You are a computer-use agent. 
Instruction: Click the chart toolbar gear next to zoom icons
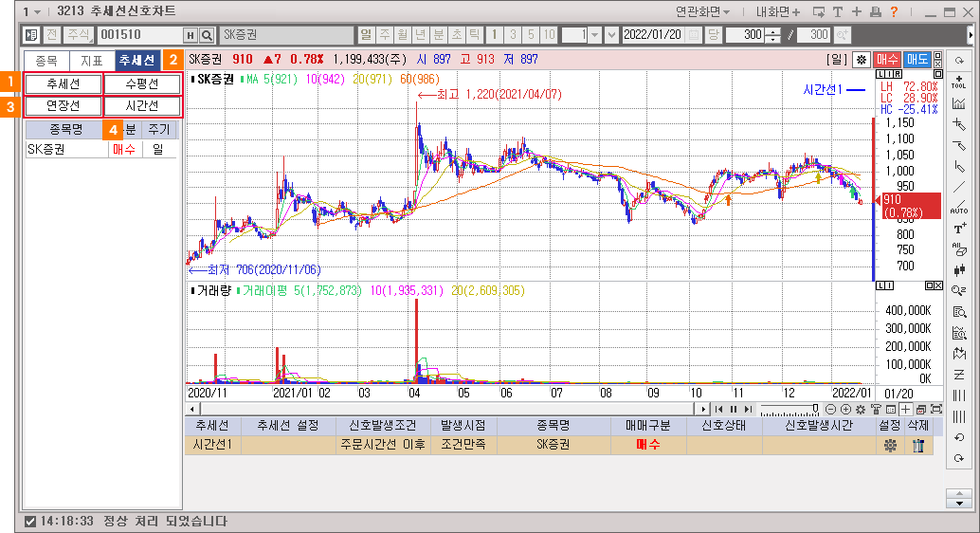[x=861, y=409]
